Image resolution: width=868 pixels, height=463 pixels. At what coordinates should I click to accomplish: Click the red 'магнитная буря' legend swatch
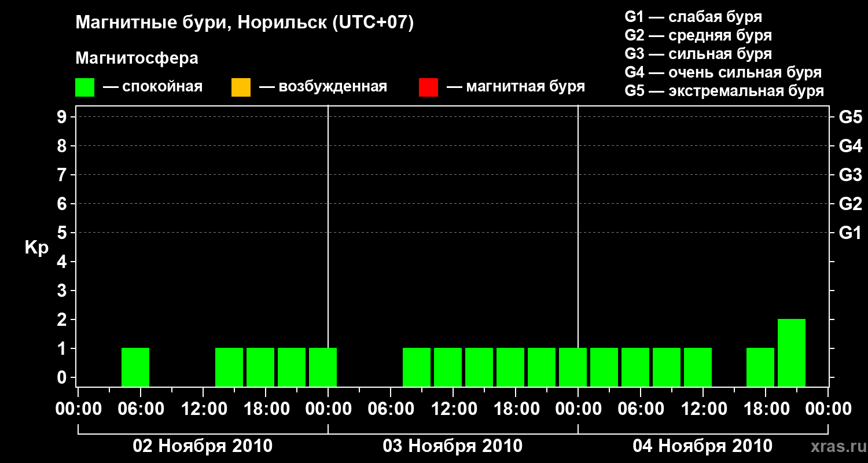pyautogui.click(x=428, y=87)
